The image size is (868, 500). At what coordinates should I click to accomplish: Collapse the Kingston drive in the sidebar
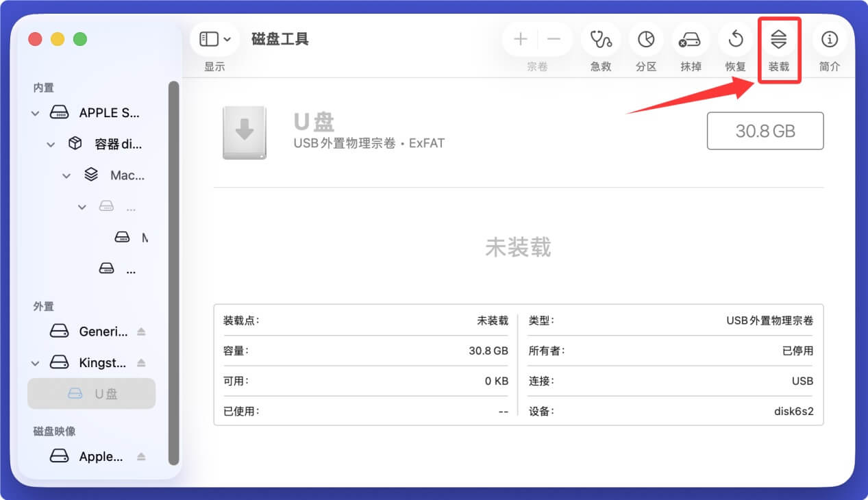[34, 362]
